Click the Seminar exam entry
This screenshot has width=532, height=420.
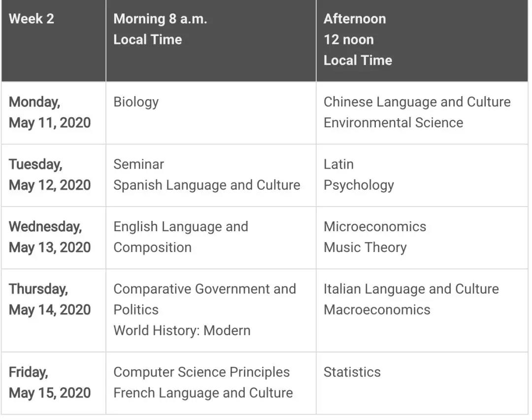pyautogui.click(x=138, y=164)
